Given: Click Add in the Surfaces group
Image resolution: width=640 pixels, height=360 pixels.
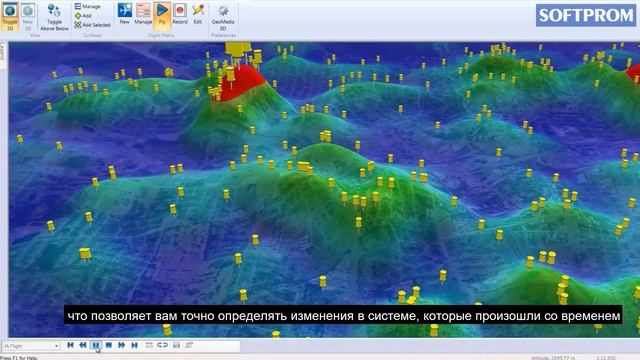Looking at the screenshot, I should click(x=83, y=16).
